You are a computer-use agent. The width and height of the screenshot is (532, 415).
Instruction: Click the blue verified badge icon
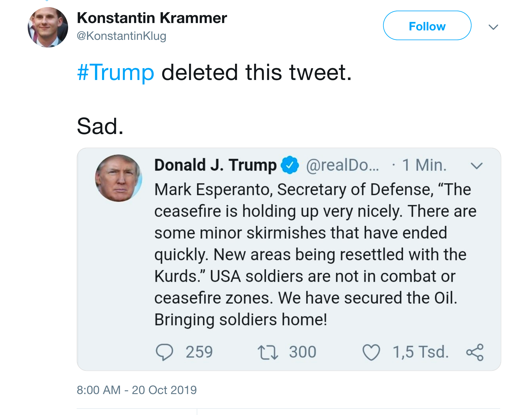pyautogui.click(x=290, y=165)
